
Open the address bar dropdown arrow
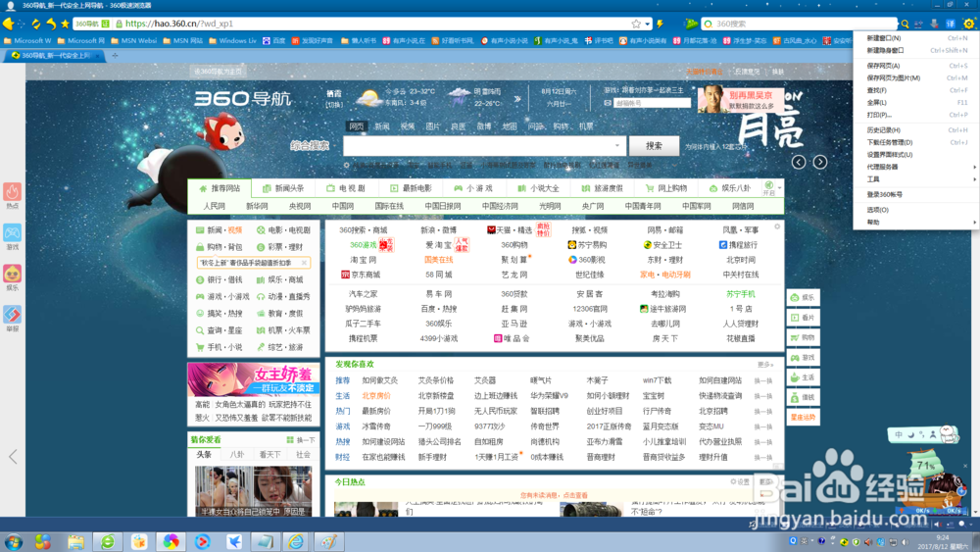(648, 24)
